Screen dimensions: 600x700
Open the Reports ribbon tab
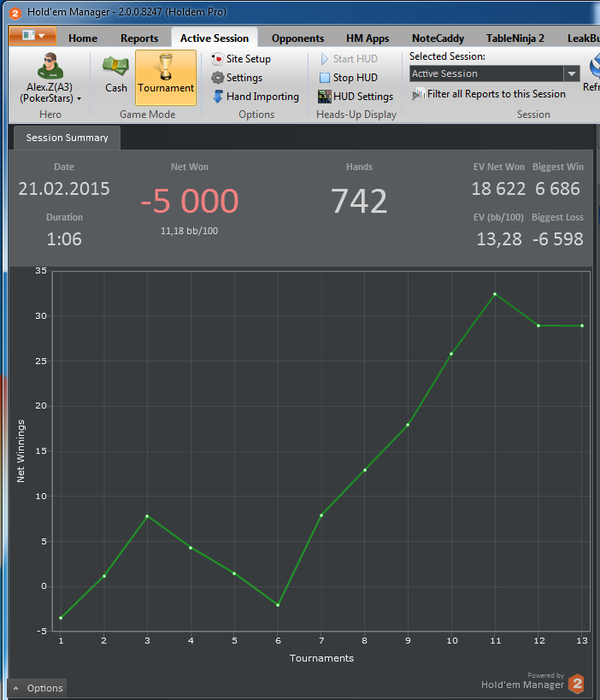tap(139, 38)
